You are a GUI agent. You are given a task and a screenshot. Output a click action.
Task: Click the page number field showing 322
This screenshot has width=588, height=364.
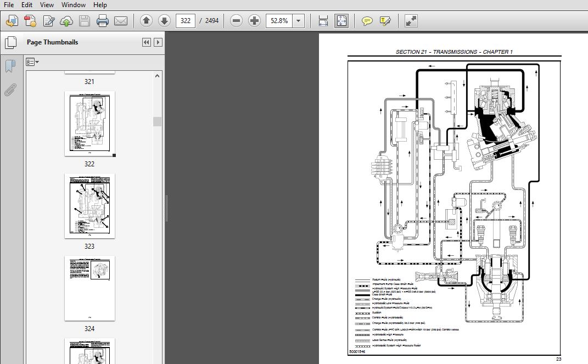click(x=185, y=21)
